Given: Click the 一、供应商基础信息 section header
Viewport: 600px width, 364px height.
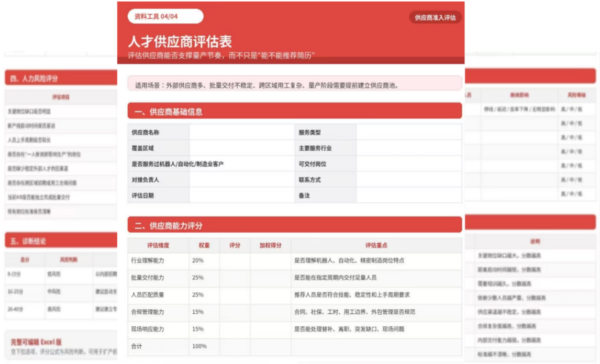Looking at the screenshot, I should pos(295,111).
